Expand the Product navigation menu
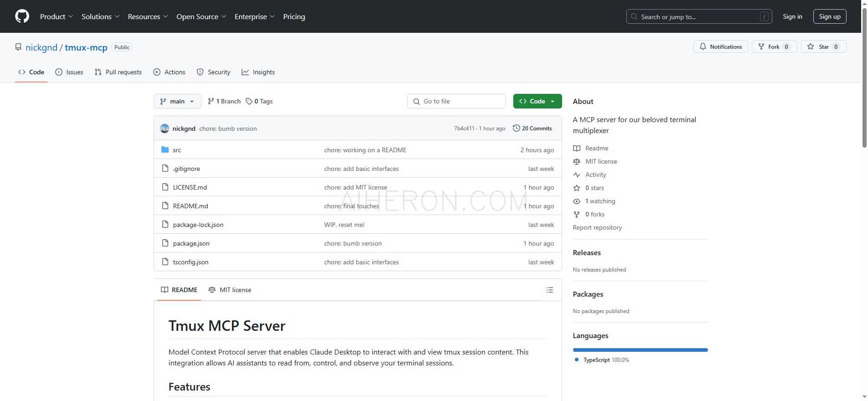This screenshot has height=401, width=868. (56, 16)
